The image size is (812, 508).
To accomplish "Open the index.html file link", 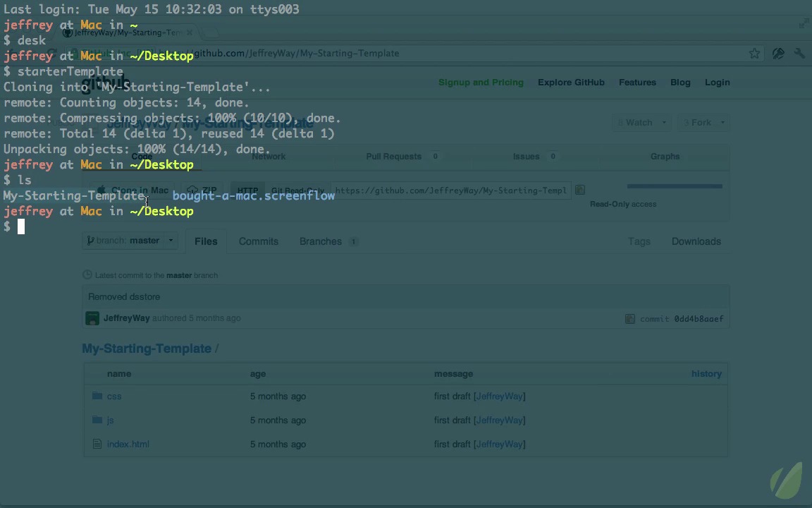I will pos(128,444).
